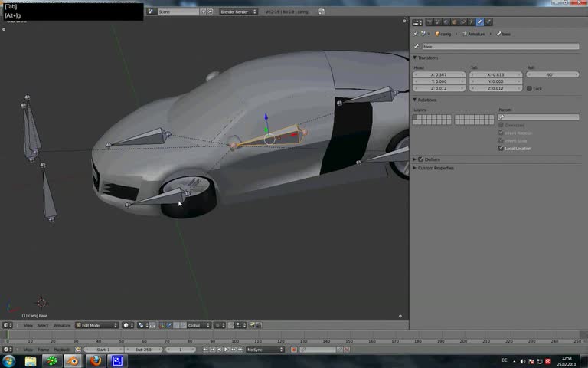This screenshot has width=588, height=368.
Task: Click the record keyframe button in timeline
Action: [x=294, y=350]
